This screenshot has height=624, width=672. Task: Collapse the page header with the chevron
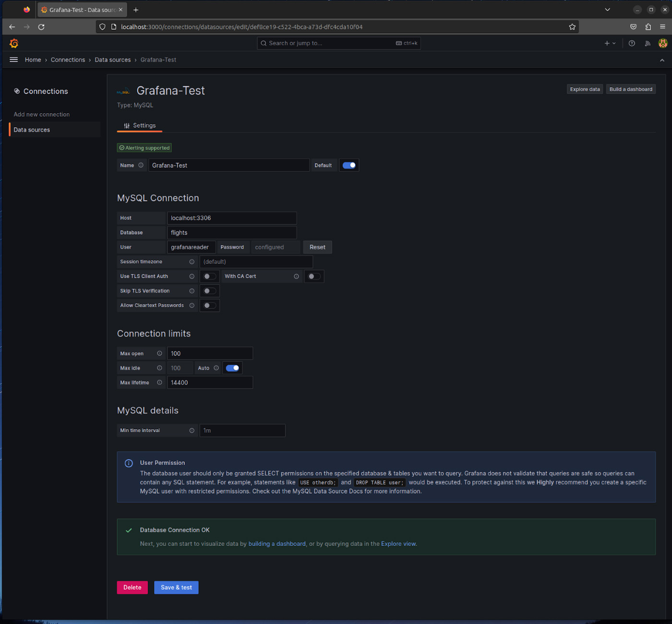pyautogui.click(x=662, y=60)
